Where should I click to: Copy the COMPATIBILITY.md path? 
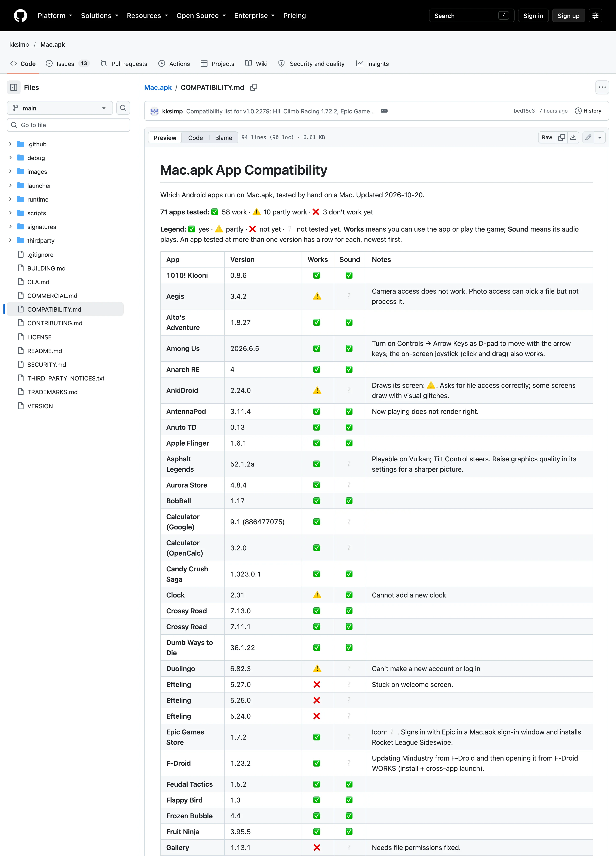coord(254,88)
